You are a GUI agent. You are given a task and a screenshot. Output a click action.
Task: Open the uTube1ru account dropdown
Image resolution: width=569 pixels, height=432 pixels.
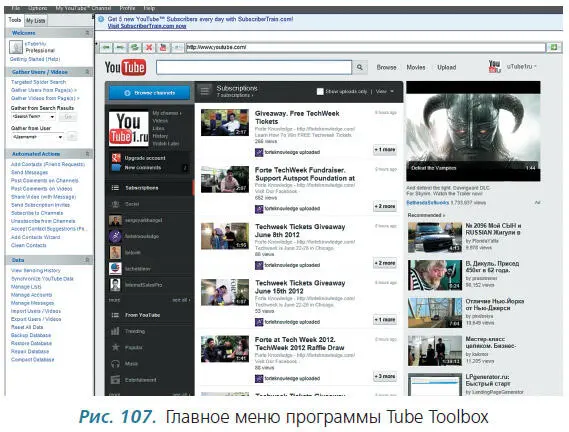[x=522, y=67]
